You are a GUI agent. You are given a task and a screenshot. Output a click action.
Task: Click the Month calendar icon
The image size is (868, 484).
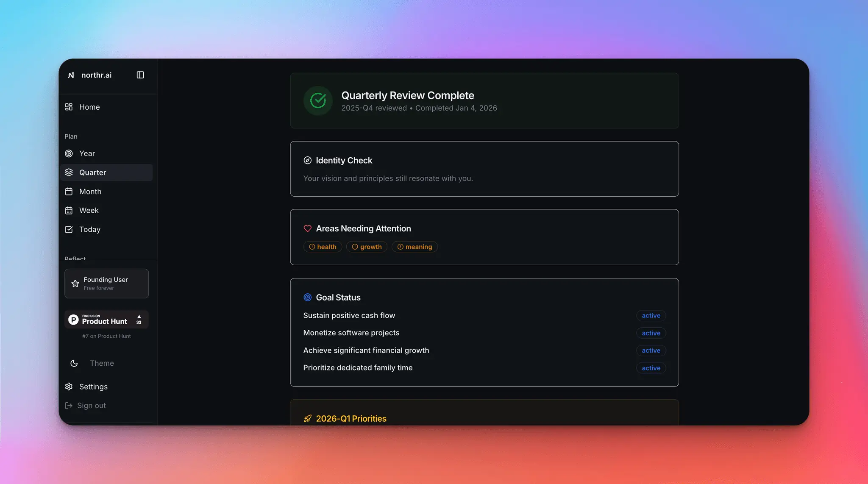69,192
